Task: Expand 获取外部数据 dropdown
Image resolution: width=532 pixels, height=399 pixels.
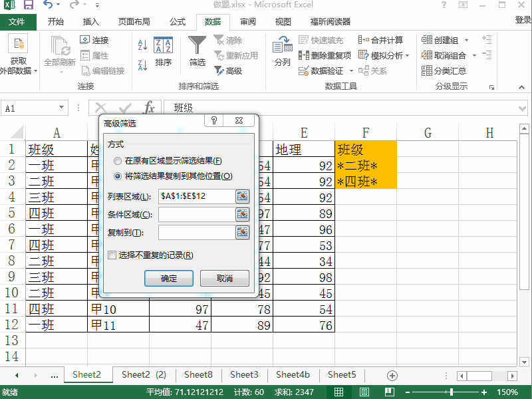Action: coord(35,71)
